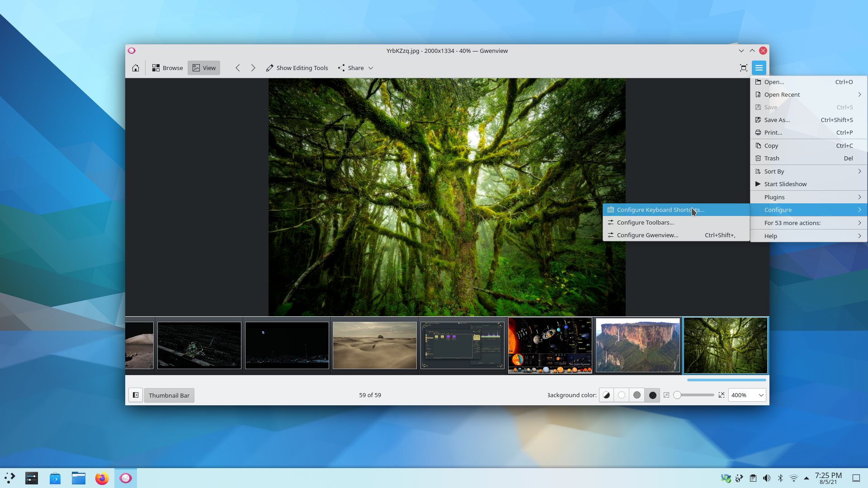The width and height of the screenshot is (868, 488).
Task: Expand the Help submenu arrow
Action: 860,235
